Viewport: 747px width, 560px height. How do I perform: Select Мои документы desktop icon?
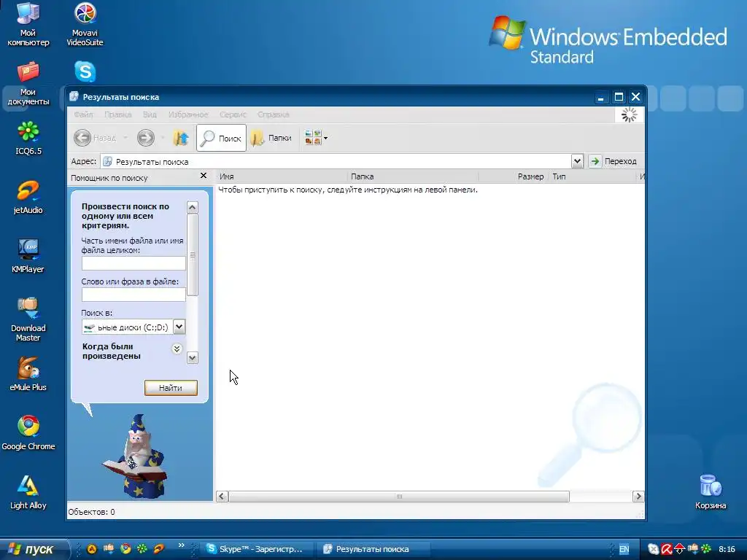pos(28,84)
